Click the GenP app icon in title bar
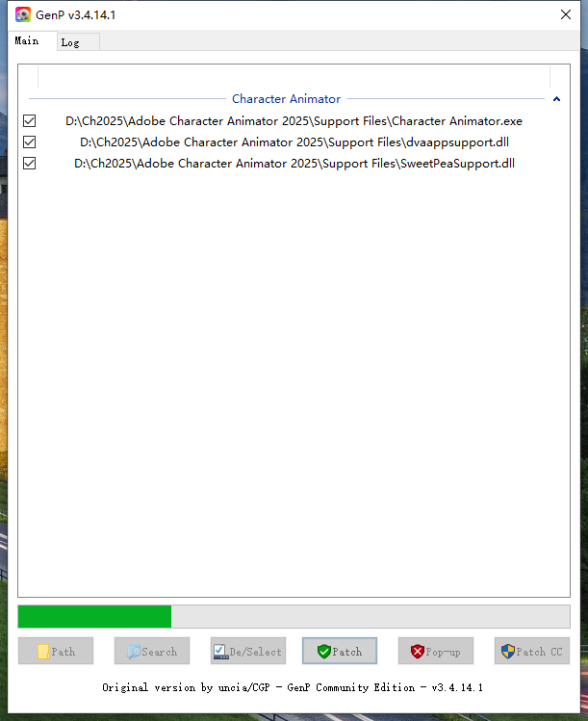 click(x=22, y=14)
